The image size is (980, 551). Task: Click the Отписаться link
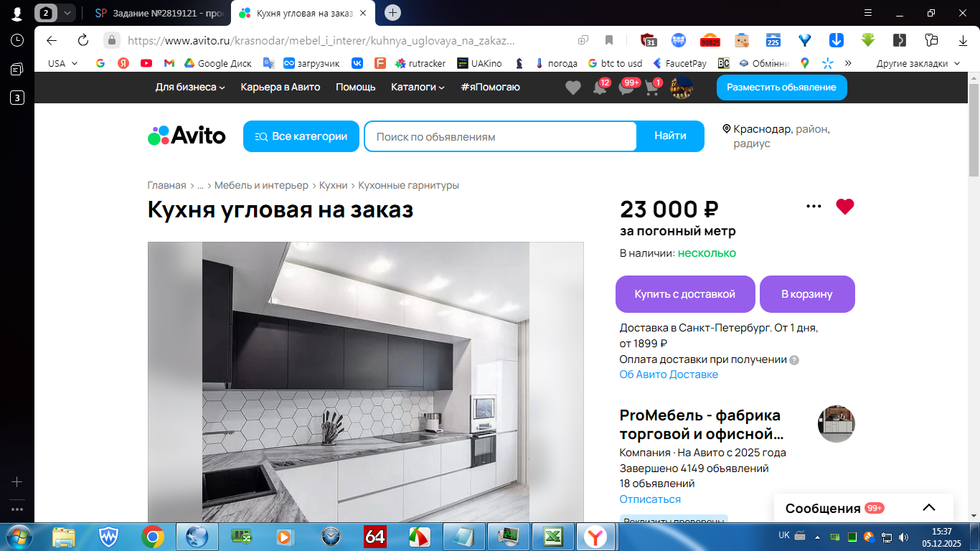pos(650,499)
